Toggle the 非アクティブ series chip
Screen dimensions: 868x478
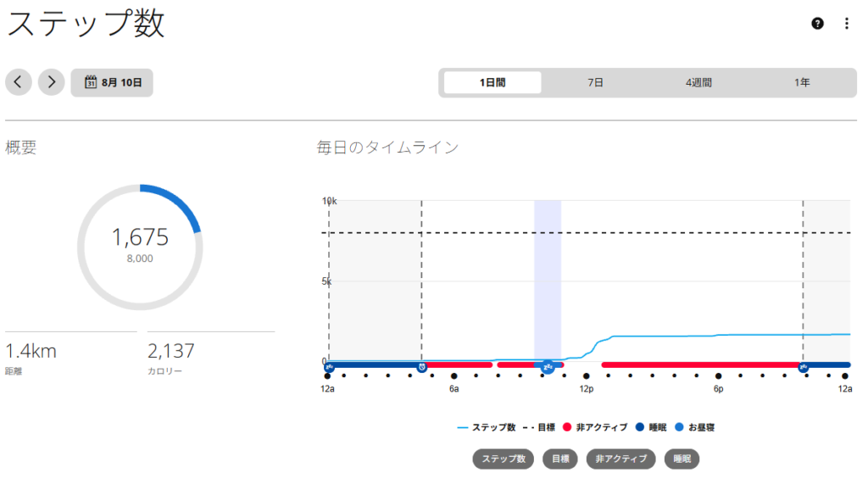620,459
